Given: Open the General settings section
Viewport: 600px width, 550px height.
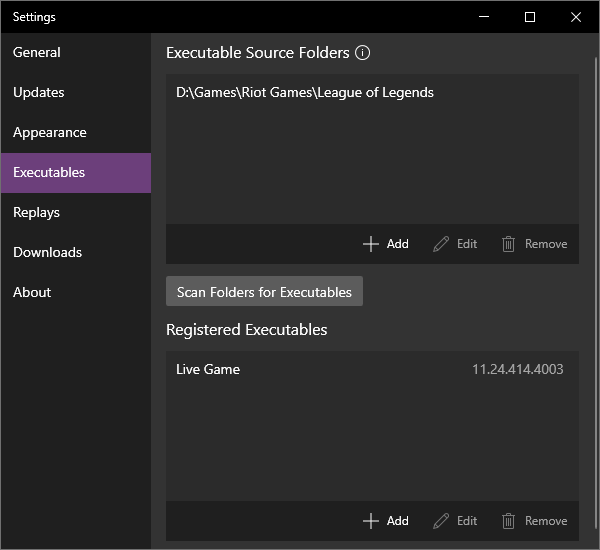Looking at the screenshot, I should 76,53.
